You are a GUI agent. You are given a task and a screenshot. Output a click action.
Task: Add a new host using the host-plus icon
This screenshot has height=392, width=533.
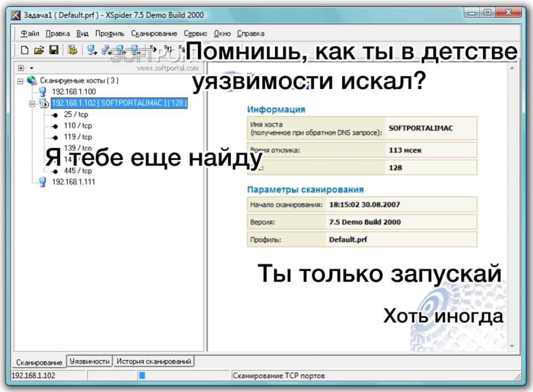[91, 50]
